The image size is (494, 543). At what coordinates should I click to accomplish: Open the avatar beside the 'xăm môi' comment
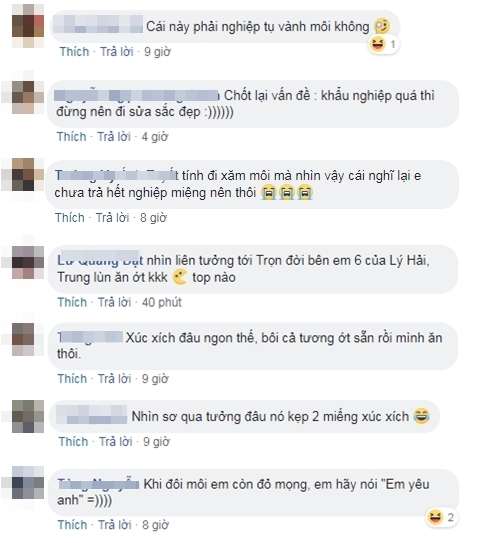click(28, 175)
